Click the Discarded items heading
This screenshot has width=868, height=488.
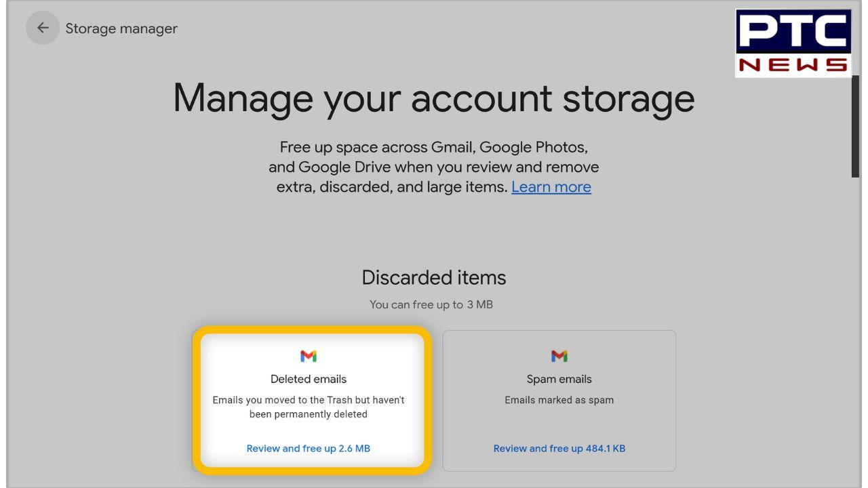point(434,278)
